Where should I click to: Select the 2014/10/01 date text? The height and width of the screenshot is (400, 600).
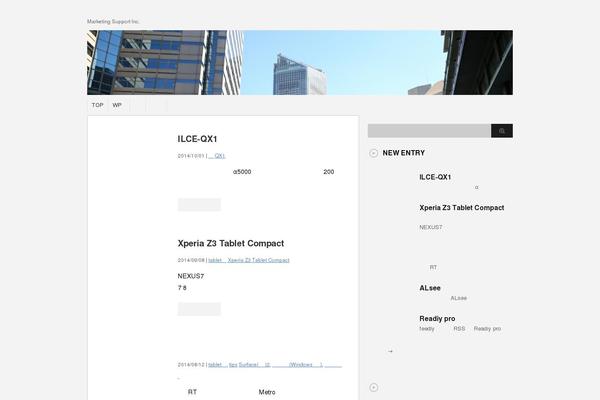pos(191,156)
